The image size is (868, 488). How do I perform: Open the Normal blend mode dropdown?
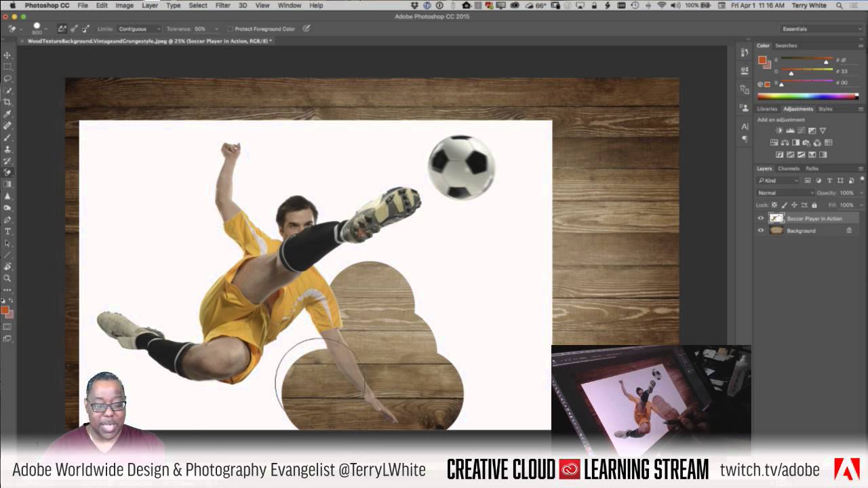[x=785, y=193]
